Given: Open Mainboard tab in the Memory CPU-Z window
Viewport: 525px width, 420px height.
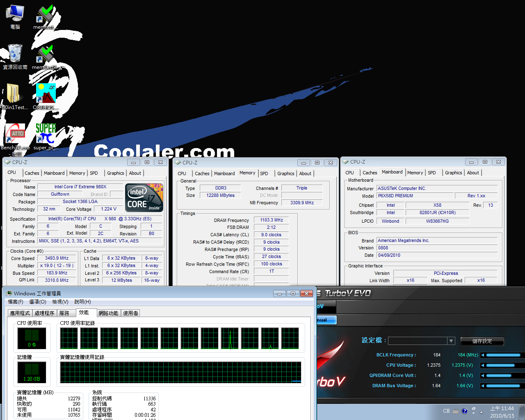Looking at the screenshot, I should point(224,173).
